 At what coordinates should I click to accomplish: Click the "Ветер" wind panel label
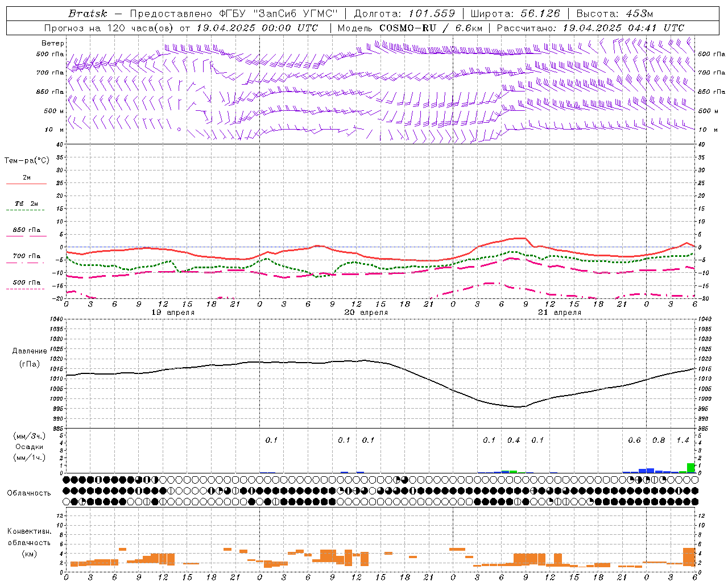point(53,43)
